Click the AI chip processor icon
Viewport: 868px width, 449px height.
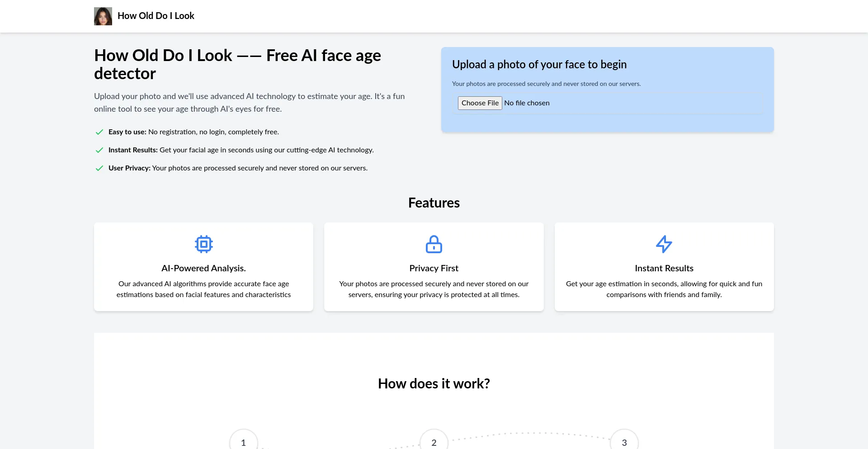pos(204,244)
